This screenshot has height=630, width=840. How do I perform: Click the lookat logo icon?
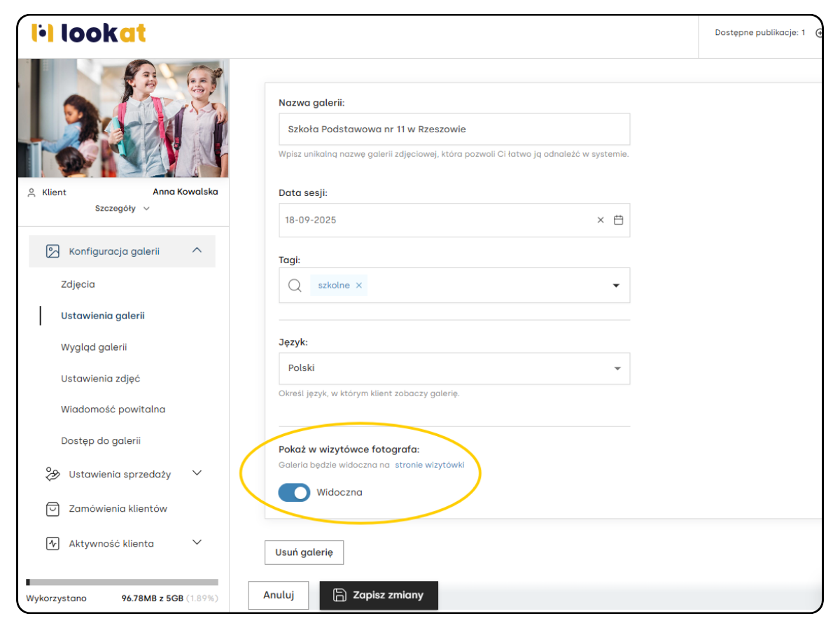coord(43,33)
